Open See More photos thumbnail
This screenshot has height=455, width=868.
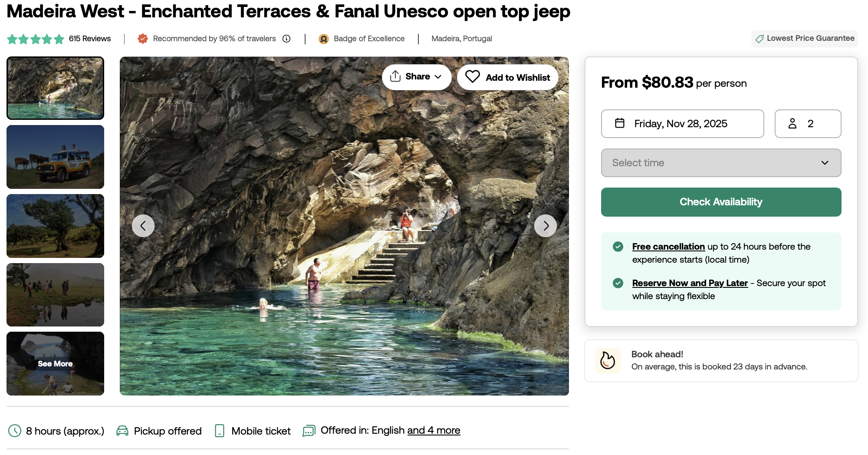point(56,363)
